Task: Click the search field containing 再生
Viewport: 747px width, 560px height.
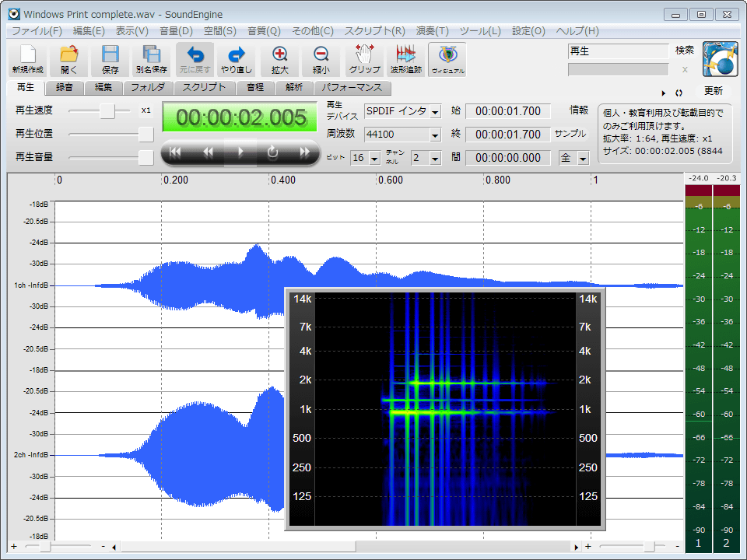Action: coord(619,51)
